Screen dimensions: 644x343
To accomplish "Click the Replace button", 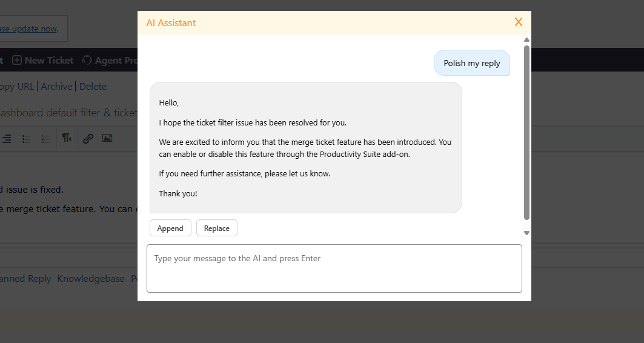I will [x=216, y=228].
